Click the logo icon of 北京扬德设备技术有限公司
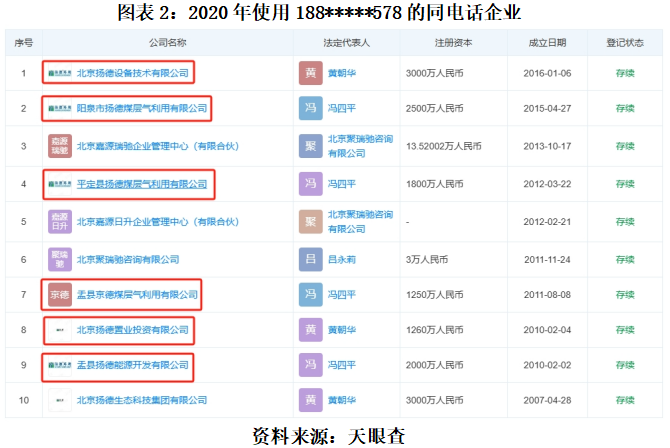The width and height of the screenshot is (670, 448). (x=60, y=73)
